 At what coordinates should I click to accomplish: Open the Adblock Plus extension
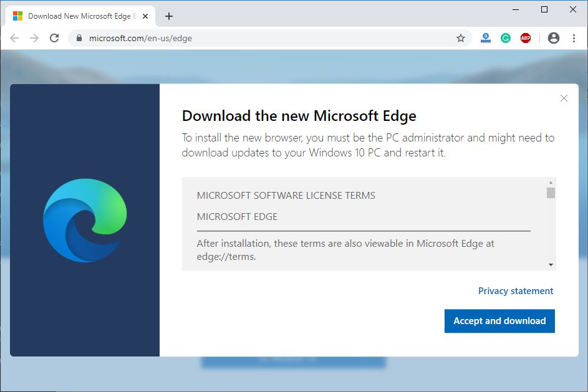(526, 38)
